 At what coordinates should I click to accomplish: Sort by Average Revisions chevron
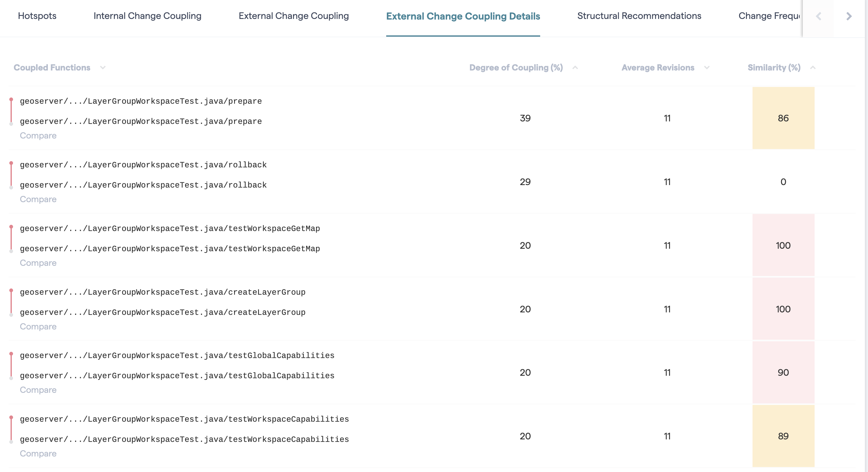click(707, 68)
